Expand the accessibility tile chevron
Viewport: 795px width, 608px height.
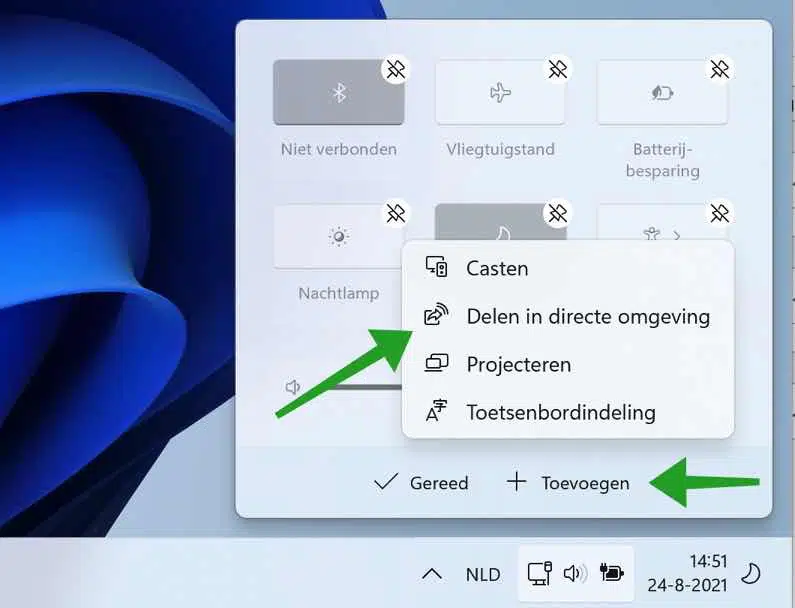tap(677, 235)
